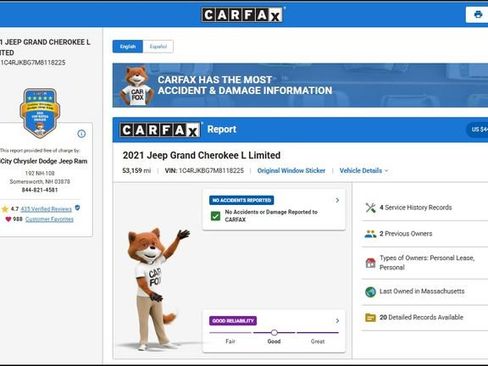Open the Vehicle Details dropdown
Viewport: 488px width, 366px height.
point(364,171)
